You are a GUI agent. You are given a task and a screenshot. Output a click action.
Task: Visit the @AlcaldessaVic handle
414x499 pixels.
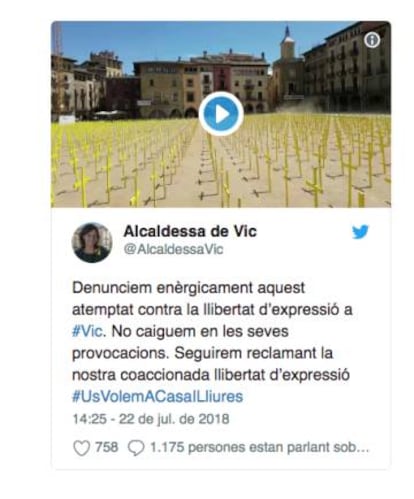click(173, 249)
